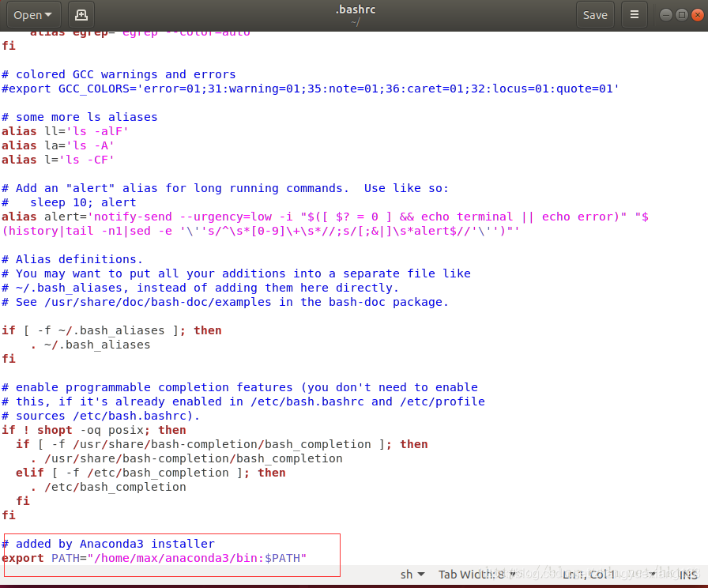Viewport: 708px width, 588px height.
Task: Click the Alias definitions comment
Action: point(71,259)
